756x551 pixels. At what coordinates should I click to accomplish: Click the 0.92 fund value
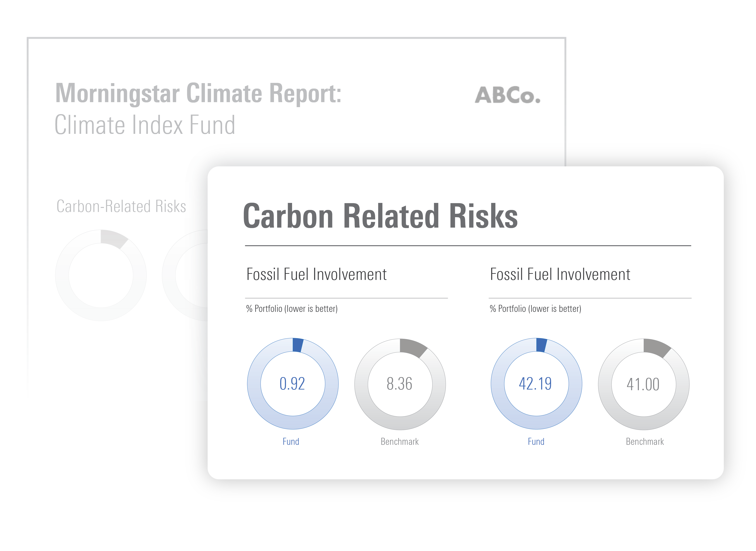(x=292, y=384)
